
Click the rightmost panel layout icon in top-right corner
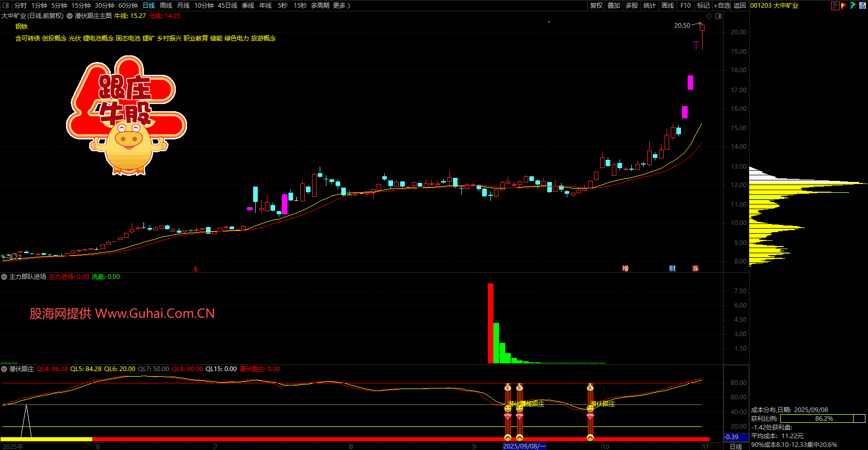point(862,6)
